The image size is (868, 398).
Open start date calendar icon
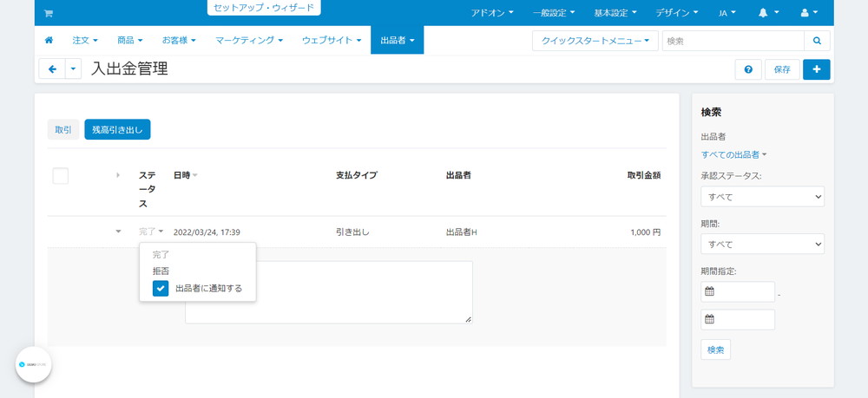coord(710,291)
